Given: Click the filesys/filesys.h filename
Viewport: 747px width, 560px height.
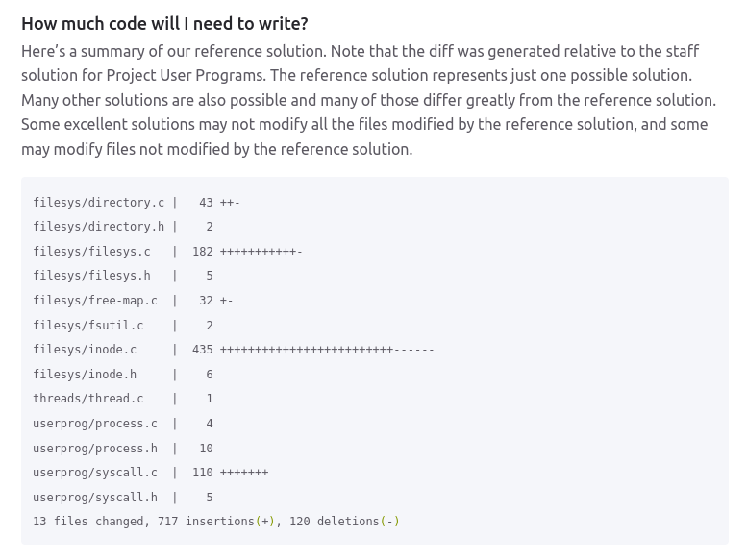Looking at the screenshot, I should pyautogui.click(x=91, y=276).
